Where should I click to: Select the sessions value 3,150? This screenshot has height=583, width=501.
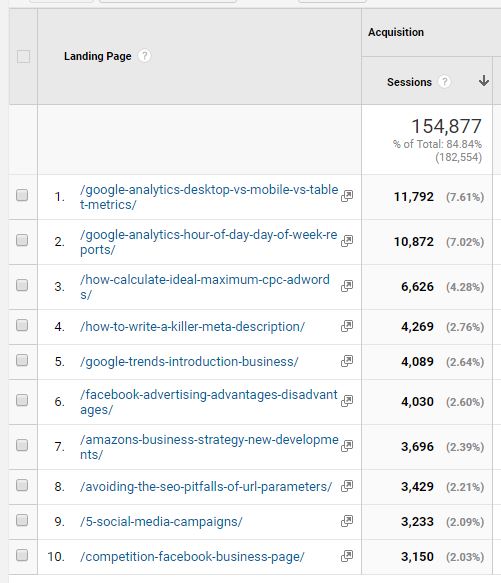tap(417, 557)
